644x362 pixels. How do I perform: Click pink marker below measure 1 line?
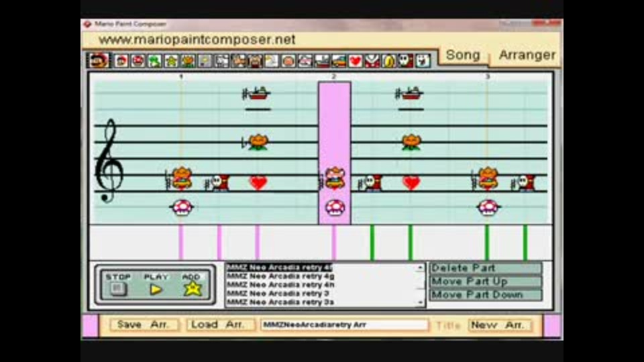pos(181,242)
